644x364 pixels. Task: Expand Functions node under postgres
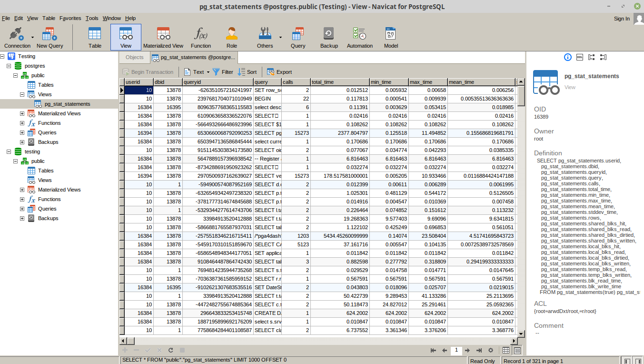22,123
